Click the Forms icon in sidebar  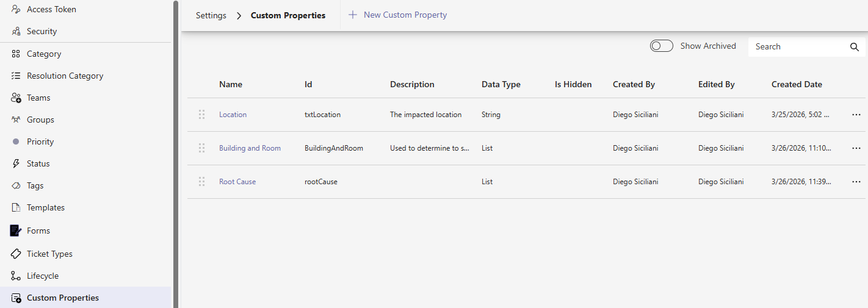click(x=16, y=231)
